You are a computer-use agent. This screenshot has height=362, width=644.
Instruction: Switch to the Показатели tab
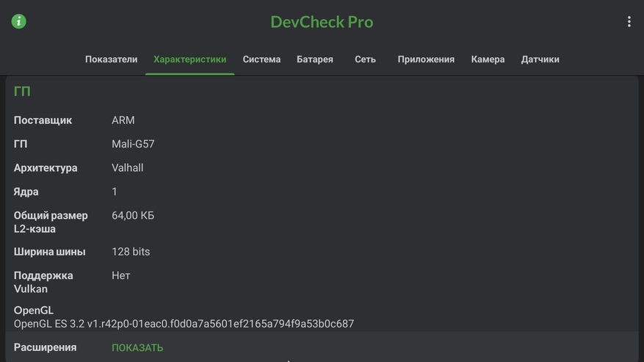111,59
